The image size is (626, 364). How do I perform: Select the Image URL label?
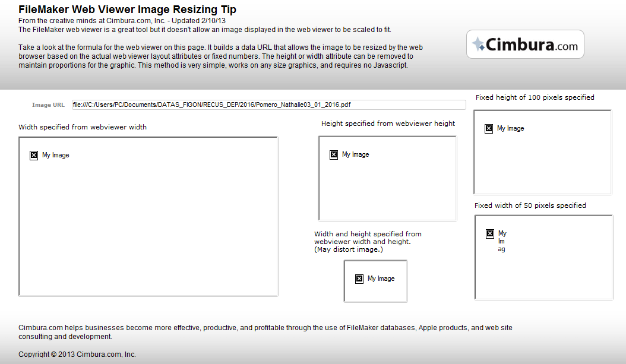[x=48, y=105]
